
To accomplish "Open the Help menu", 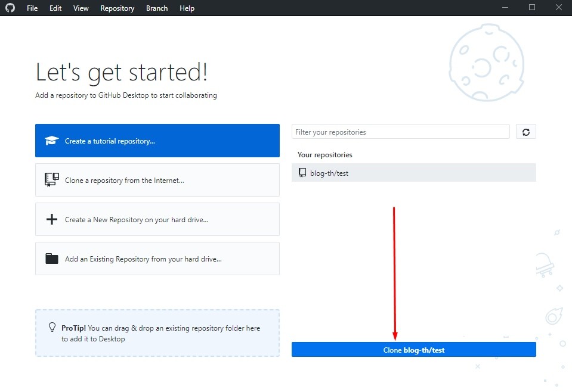I will 187,8.
